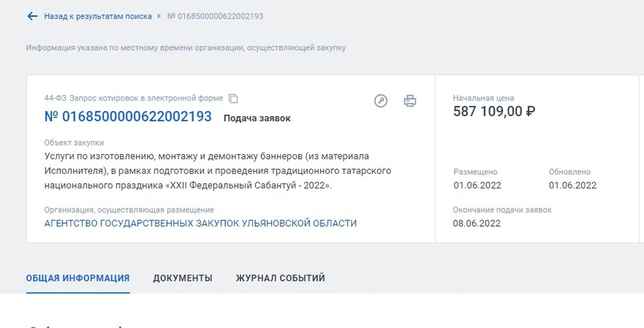Click the Объект закупки label

coord(74,143)
